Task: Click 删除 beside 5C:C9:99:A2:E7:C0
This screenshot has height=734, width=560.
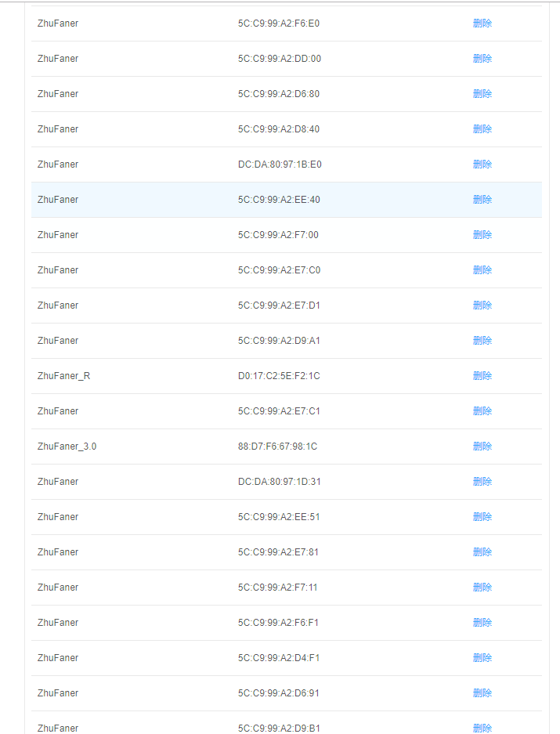Action: [x=482, y=270]
